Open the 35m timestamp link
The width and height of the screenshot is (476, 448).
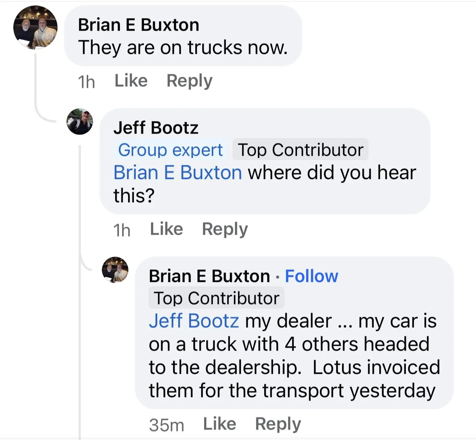pos(166,425)
